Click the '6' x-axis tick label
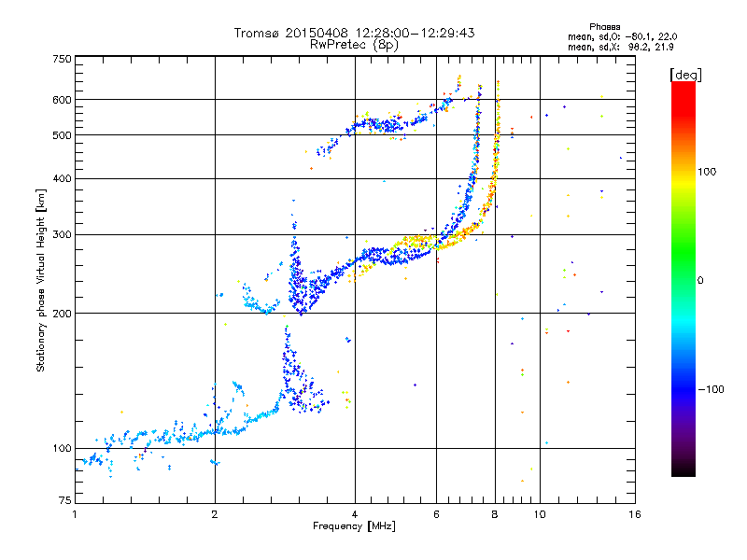Image resolution: width=747 pixels, height=560 pixels. coord(436,514)
